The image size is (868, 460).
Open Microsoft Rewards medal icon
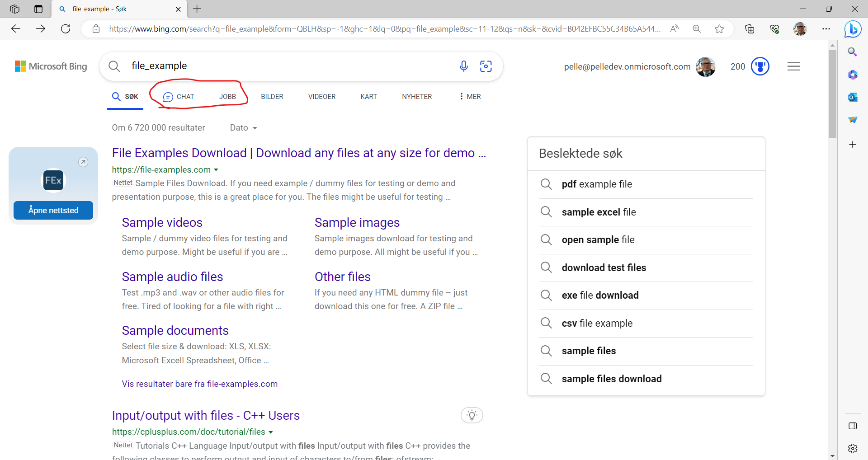(760, 66)
